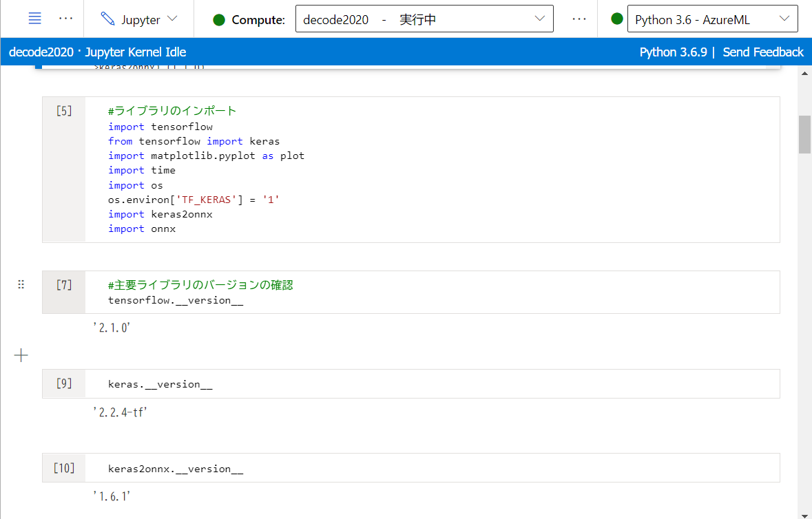Click the import matplotlib.pyplot as plot line

[206, 156]
